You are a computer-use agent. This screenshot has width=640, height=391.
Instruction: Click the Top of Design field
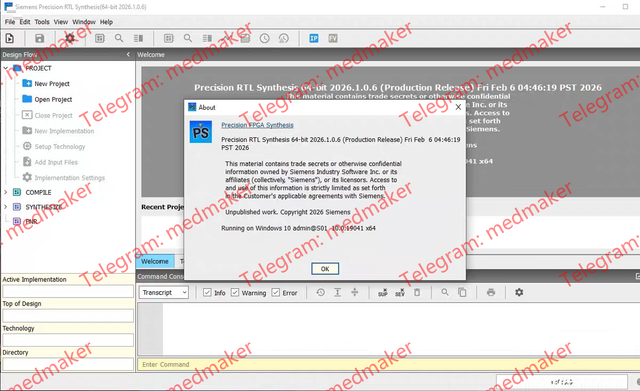(x=68, y=315)
